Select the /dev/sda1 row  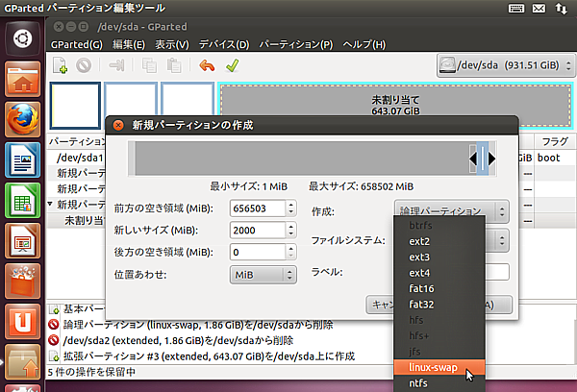click(x=80, y=158)
